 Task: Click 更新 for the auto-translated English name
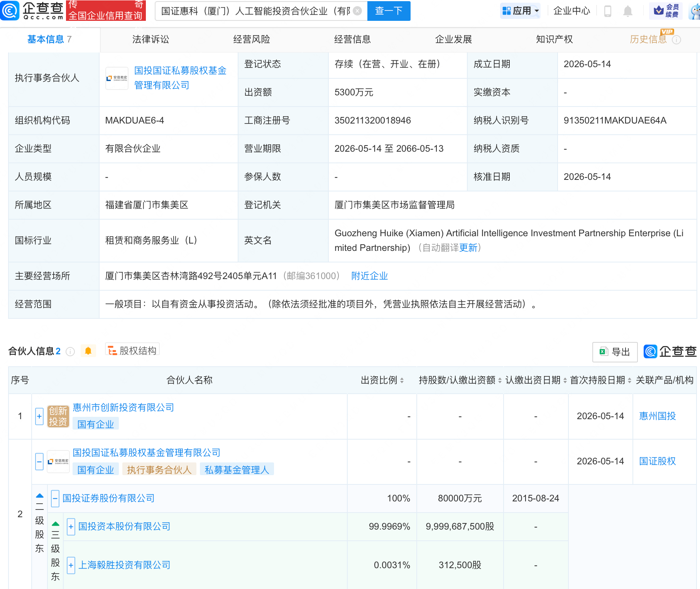468,248
